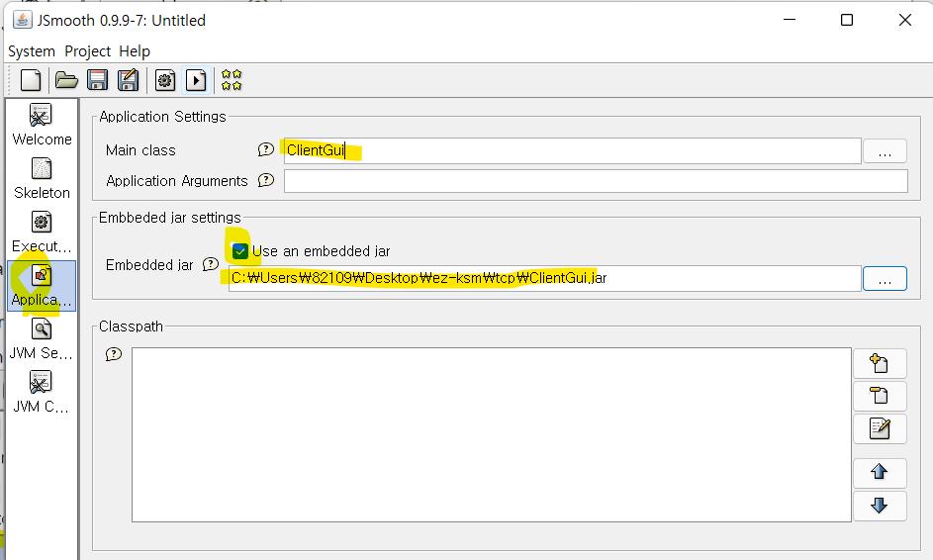Click help icon next to Embedded jar

(x=211, y=264)
